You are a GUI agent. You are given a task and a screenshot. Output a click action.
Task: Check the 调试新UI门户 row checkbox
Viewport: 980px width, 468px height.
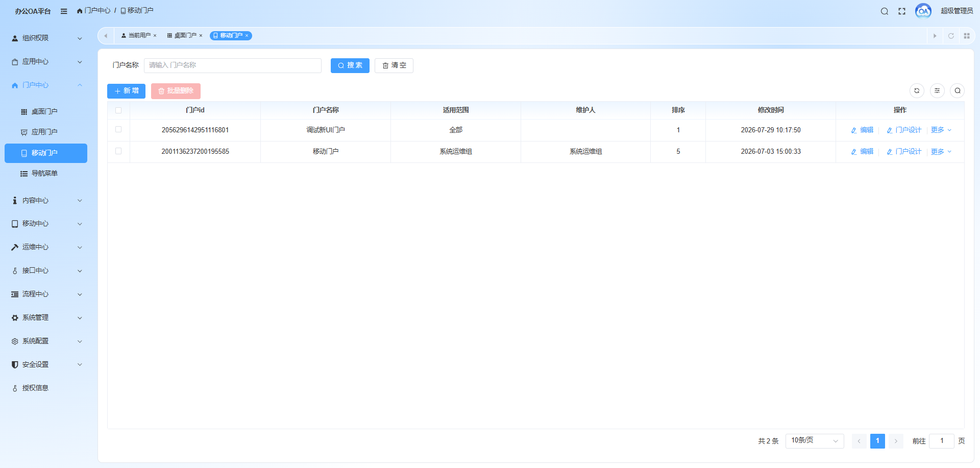[118, 130]
